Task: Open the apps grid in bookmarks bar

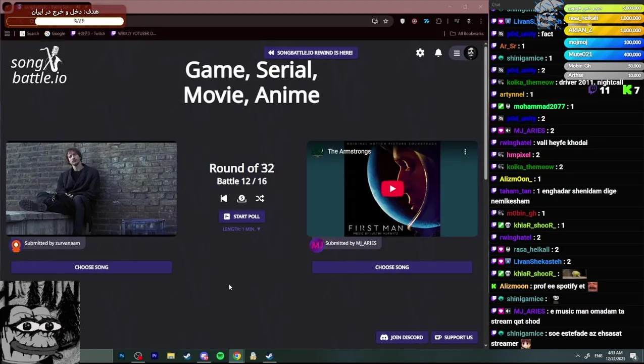Action: pos(7,33)
